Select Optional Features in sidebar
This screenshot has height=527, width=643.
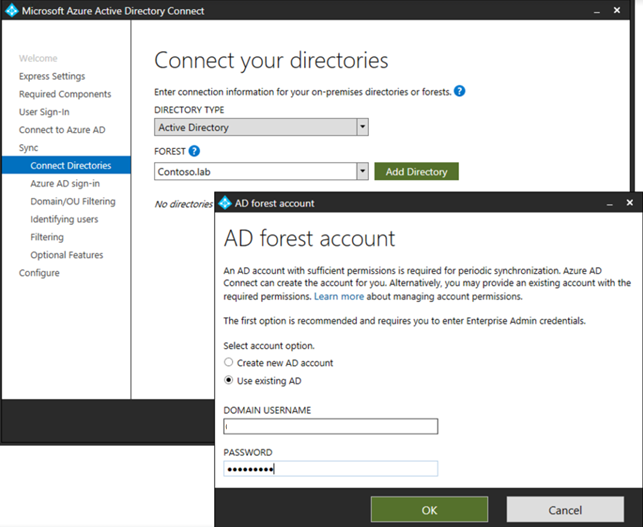coord(66,255)
